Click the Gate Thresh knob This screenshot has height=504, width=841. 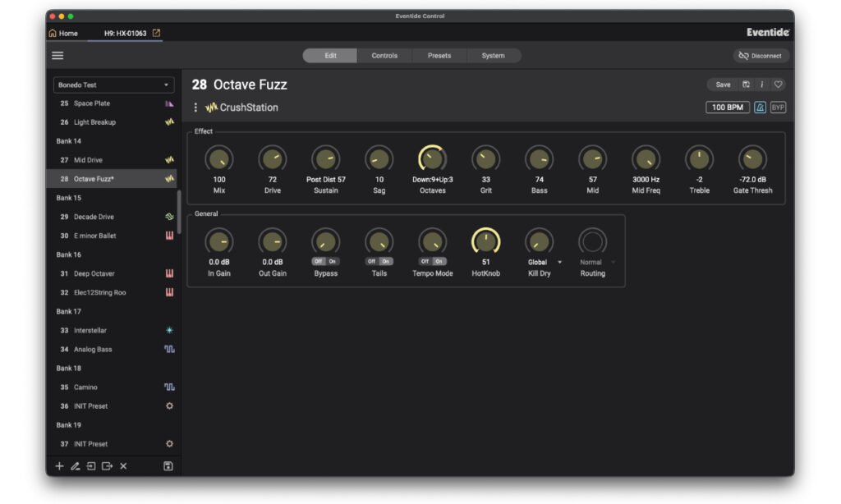click(x=752, y=158)
